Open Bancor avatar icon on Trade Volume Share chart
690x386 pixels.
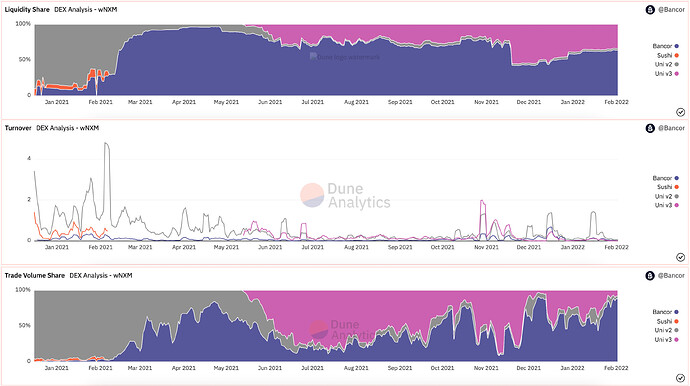[x=650, y=276]
